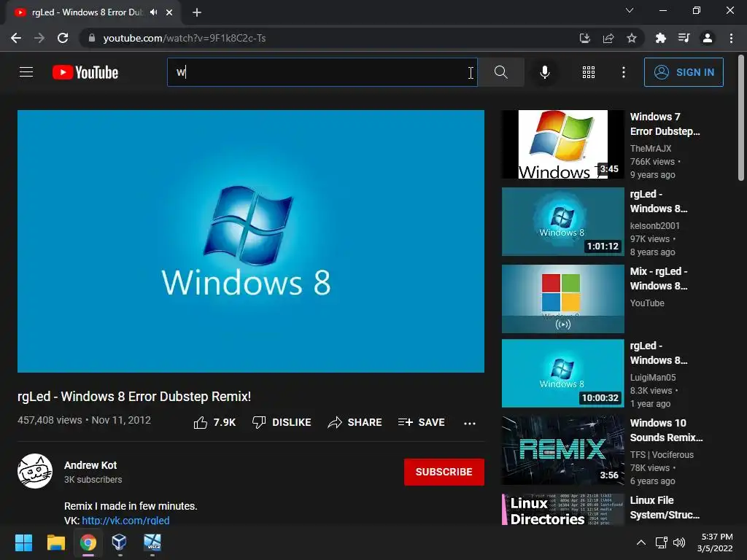Open Windows 10 Sounds Remix thumbnail
This screenshot has height=560, width=747.
[562, 451]
